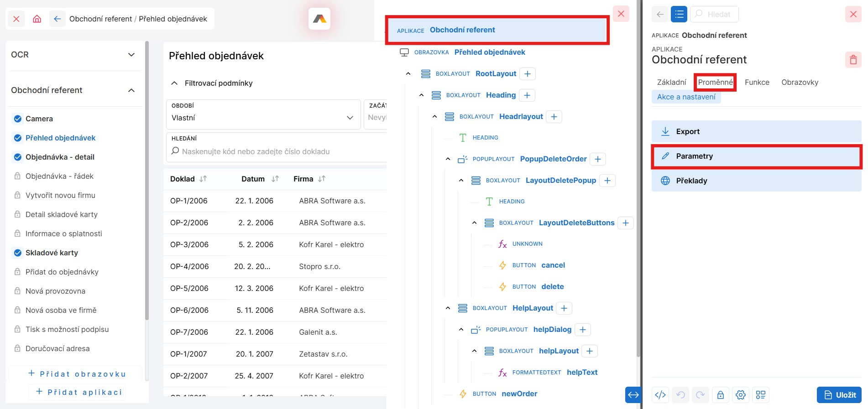Click the Parametry action row
Screen dimensions: 868x409
(756, 156)
